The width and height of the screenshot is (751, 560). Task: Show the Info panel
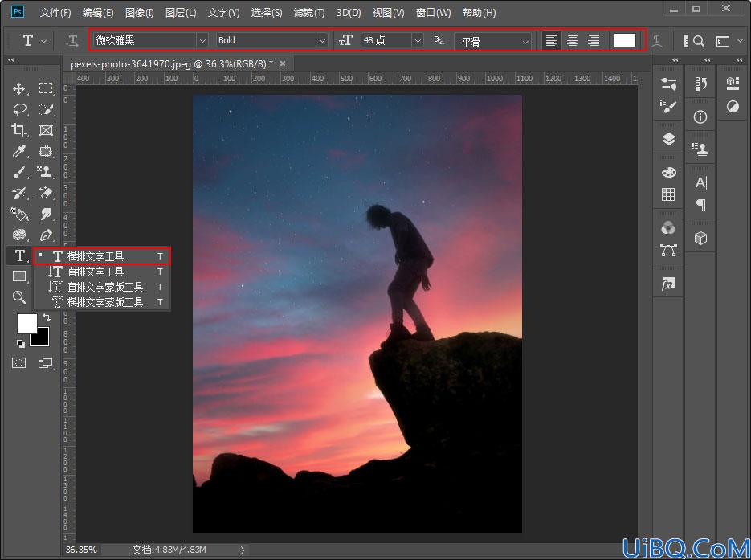click(700, 116)
